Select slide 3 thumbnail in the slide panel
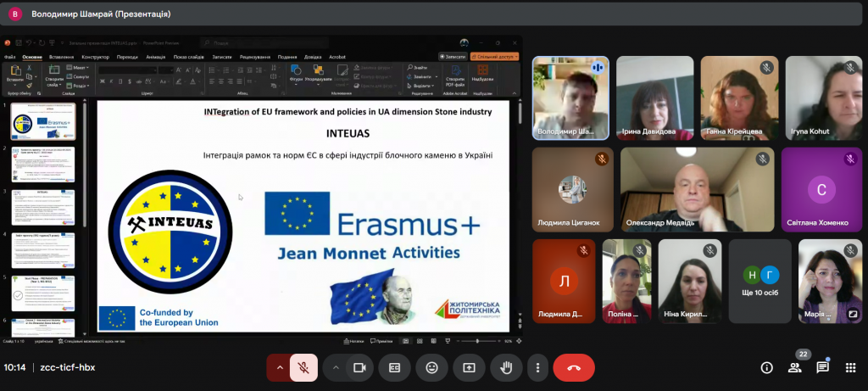Screen dimensions: 868x391 (x=42, y=207)
